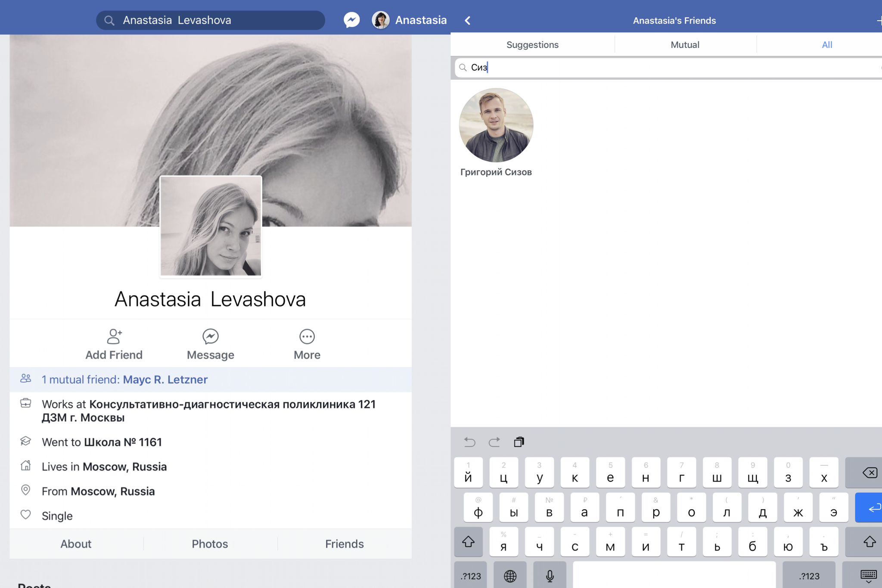Tap the microphone dictation key
Image resolution: width=882 pixels, height=588 pixels.
click(x=550, y=576)
